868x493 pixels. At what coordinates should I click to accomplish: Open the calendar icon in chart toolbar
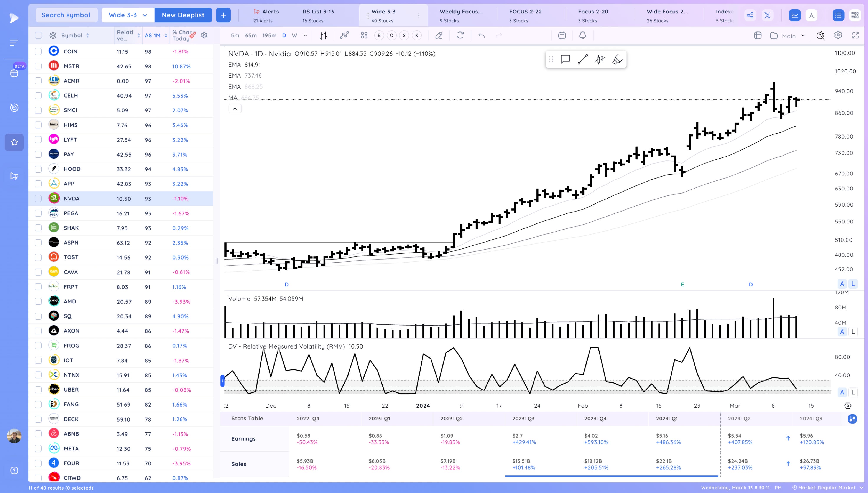562,36
